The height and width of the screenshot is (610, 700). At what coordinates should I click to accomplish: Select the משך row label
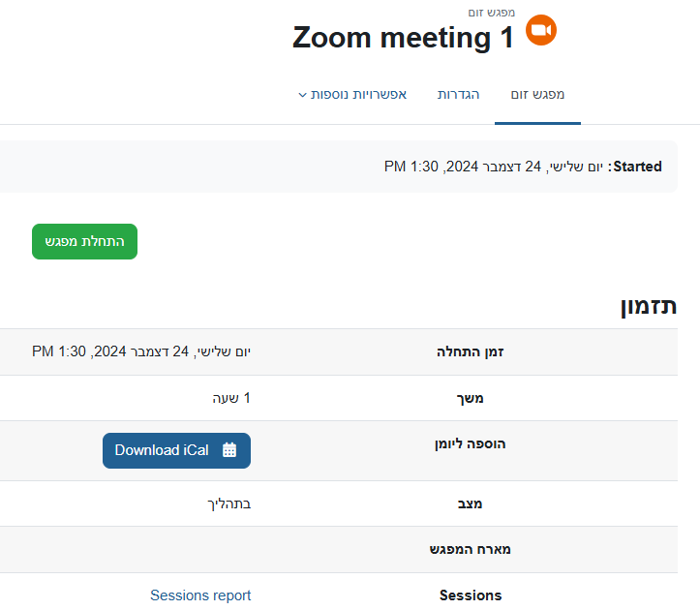pos(495,398)
